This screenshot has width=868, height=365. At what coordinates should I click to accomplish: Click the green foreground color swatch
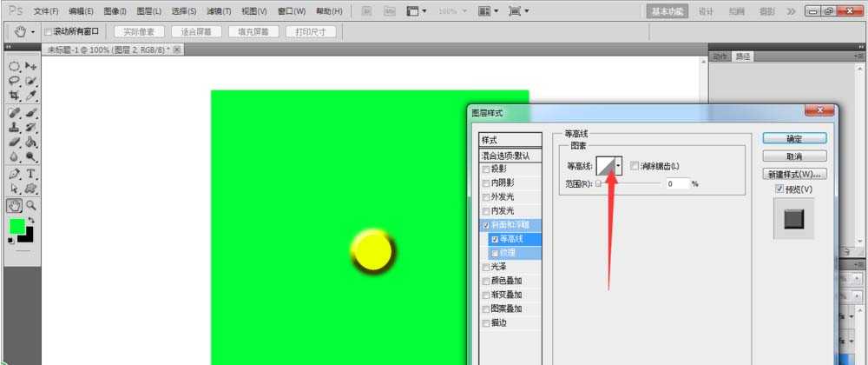[16, 226]
